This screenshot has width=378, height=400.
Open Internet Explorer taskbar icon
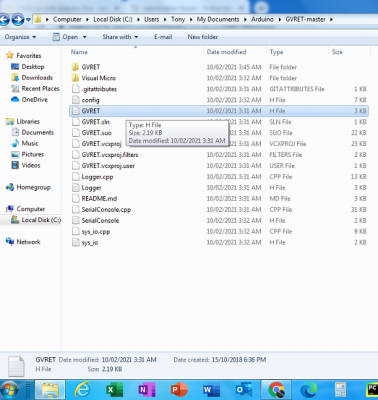tap(82, 390)
